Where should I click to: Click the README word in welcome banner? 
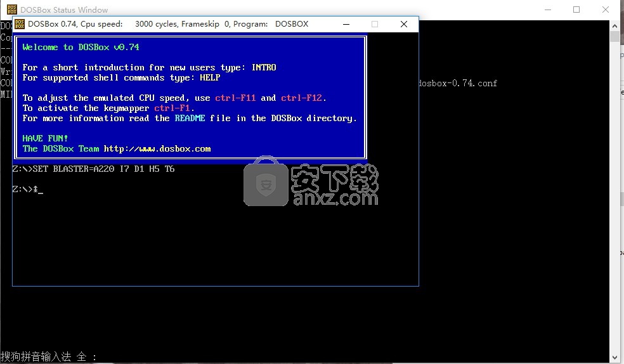point(190,118)
